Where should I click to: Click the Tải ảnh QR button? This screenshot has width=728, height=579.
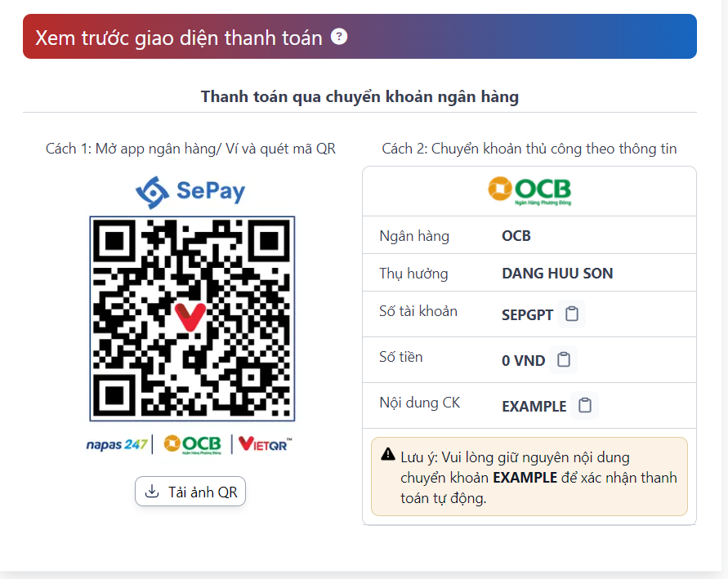(x=190, y=492)
